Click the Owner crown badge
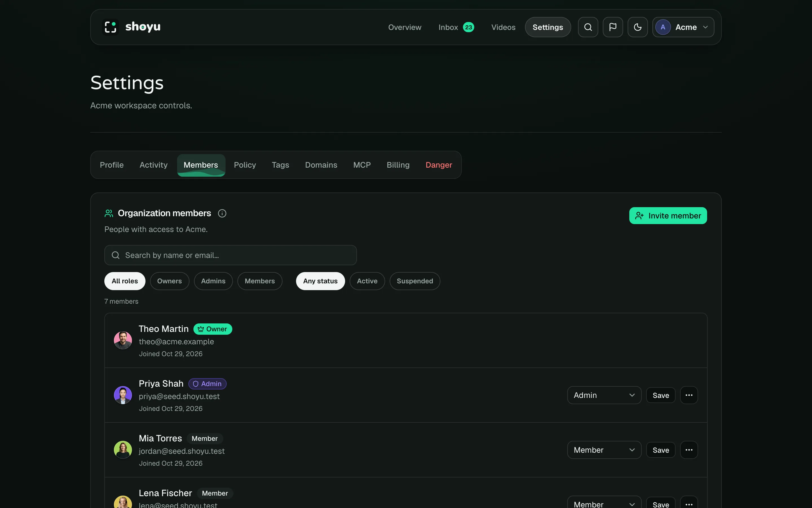 [x=213, y=329]
